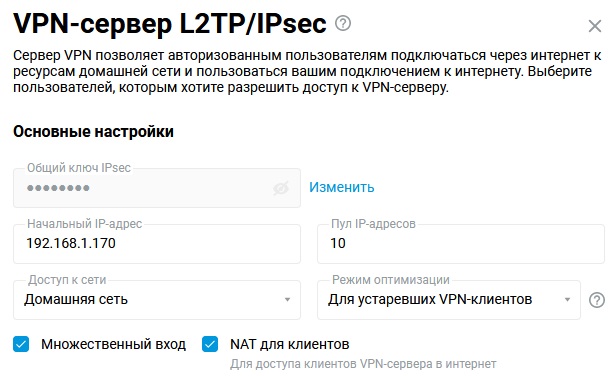Image resolution: width=614 pixels, height=376 pixels.
Task: Click the Общий ключ IPsec password field
Action: tap(157, 188)
